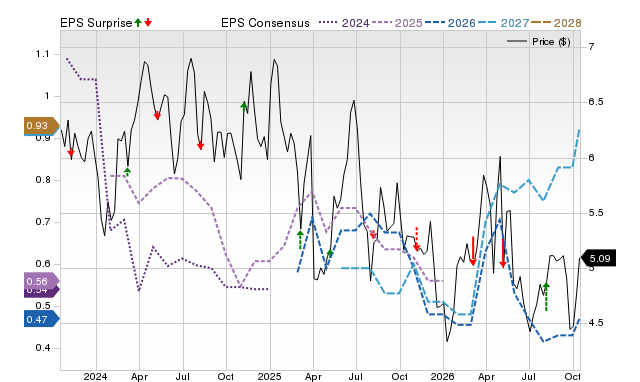Viewport: 640px width, 382px height.
Task: Click the 2025 x-axis year label
Action: click(269, 376)
